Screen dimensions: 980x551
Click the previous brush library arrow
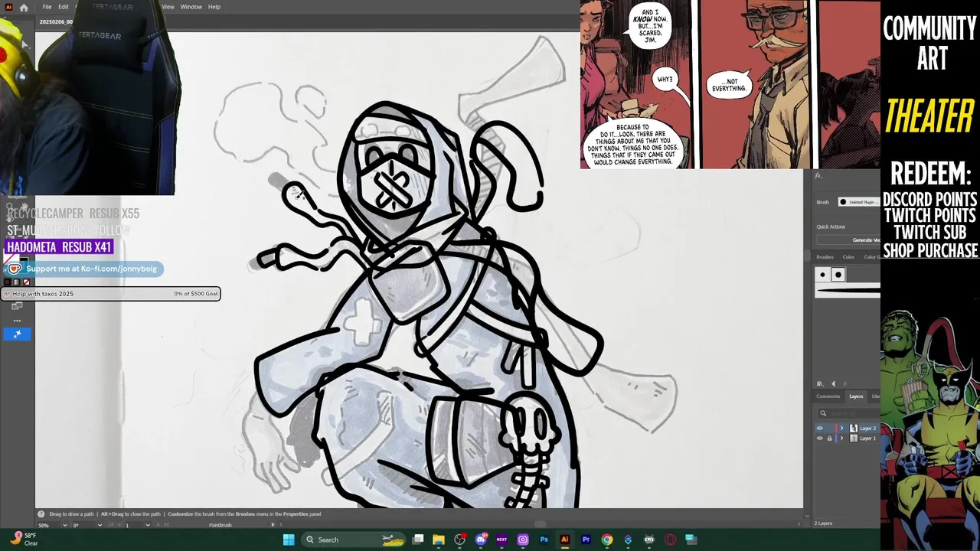click(834, 383)
